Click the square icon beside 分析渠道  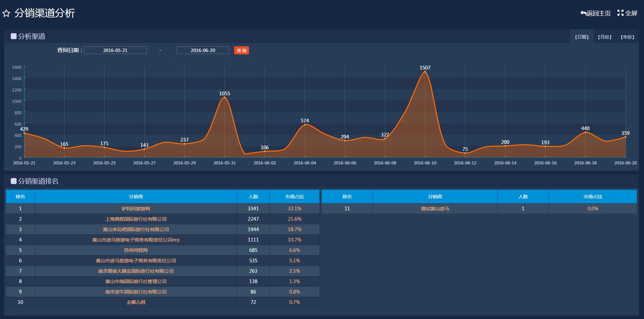(13, 36)
